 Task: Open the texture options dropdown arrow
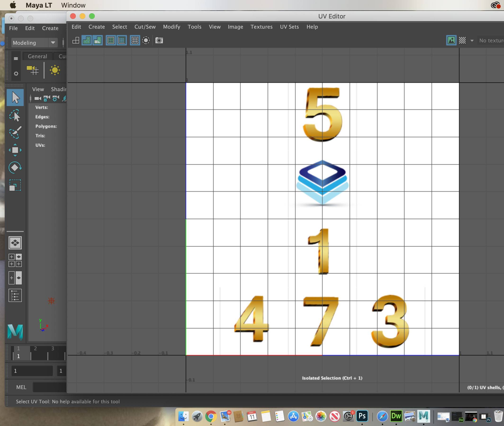(472, 40)
